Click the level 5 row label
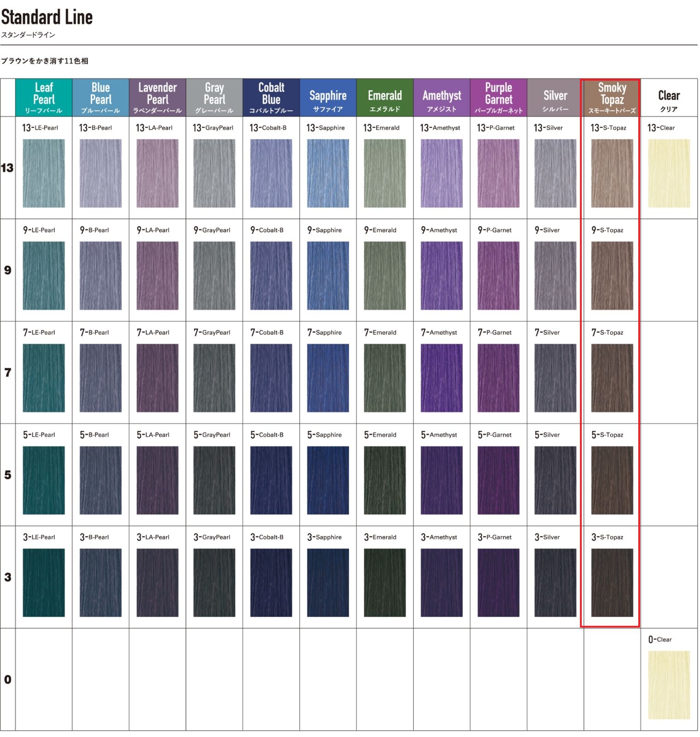The image size is (700, 737). (x=7, y=475)
